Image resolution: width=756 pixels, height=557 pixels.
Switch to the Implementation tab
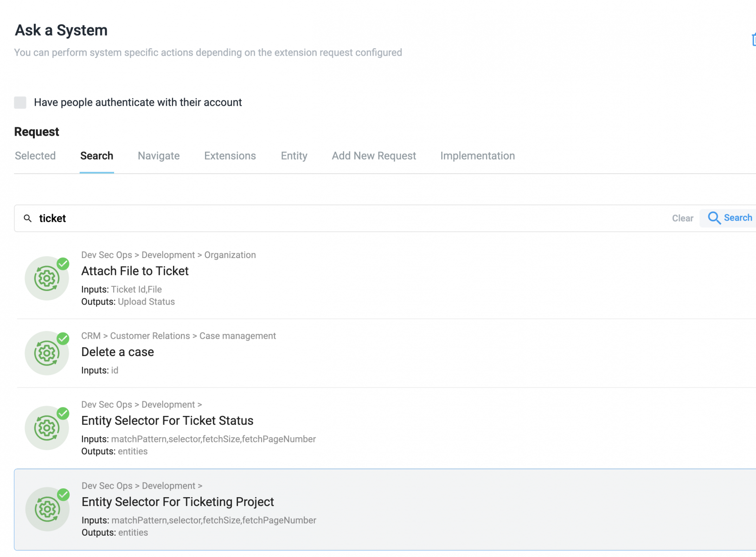pyautogui.click(x=478, y=156)
